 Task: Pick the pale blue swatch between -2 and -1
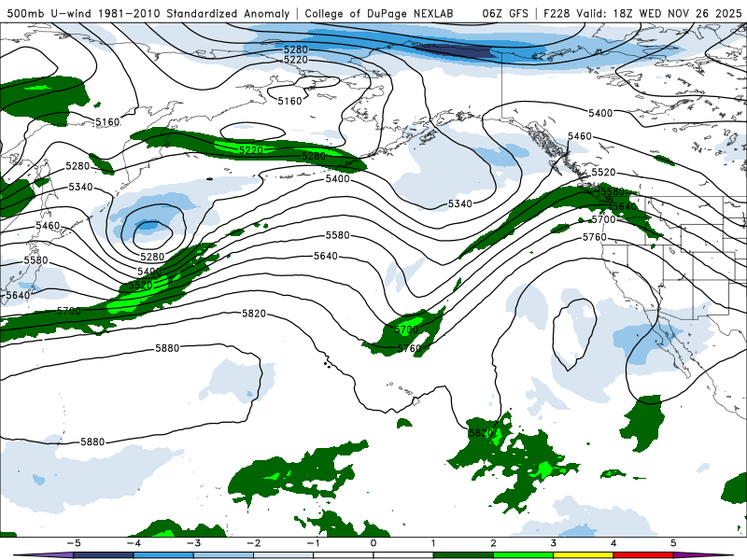(x=284, y=555)
